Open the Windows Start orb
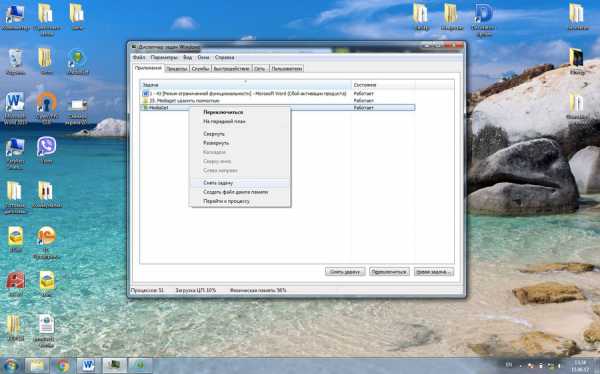Image resolution: width=600 pixels, height=374 pixels. point(11,366)
